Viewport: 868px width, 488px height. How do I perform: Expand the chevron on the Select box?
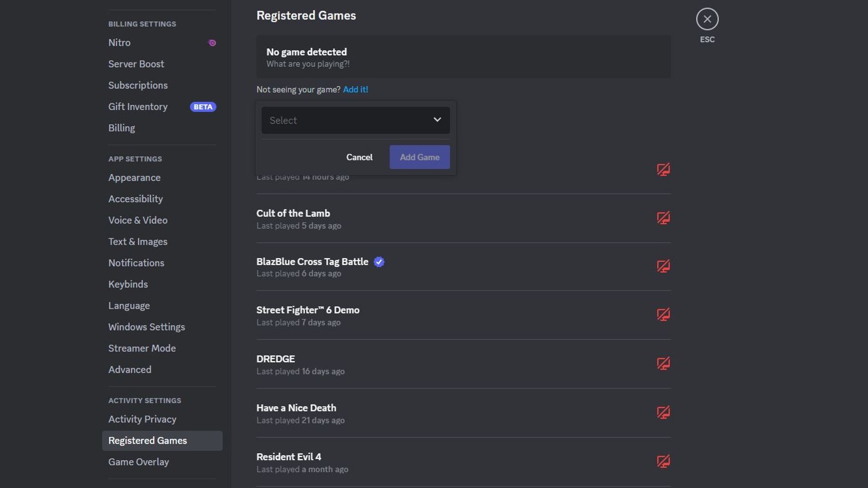pyautogui.click(x=437, y=120)
